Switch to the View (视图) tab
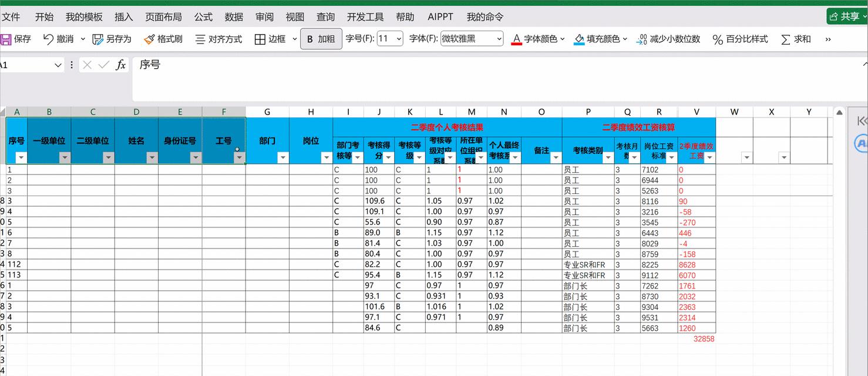This screenshot has height=376, width=868. (295, 17)
